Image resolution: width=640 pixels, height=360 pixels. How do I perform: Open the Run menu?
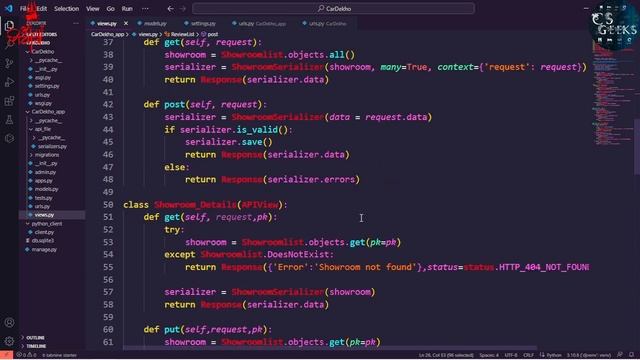tap(127, 9)
